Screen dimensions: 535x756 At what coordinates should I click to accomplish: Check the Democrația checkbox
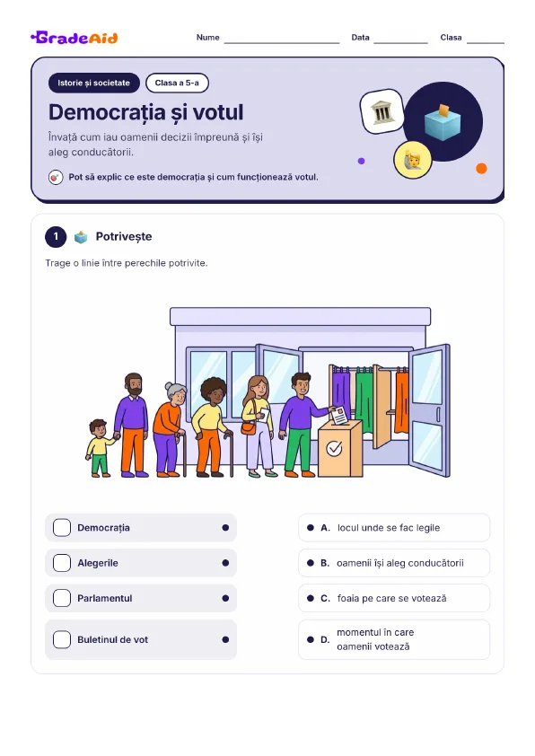[x=62, y=527]
